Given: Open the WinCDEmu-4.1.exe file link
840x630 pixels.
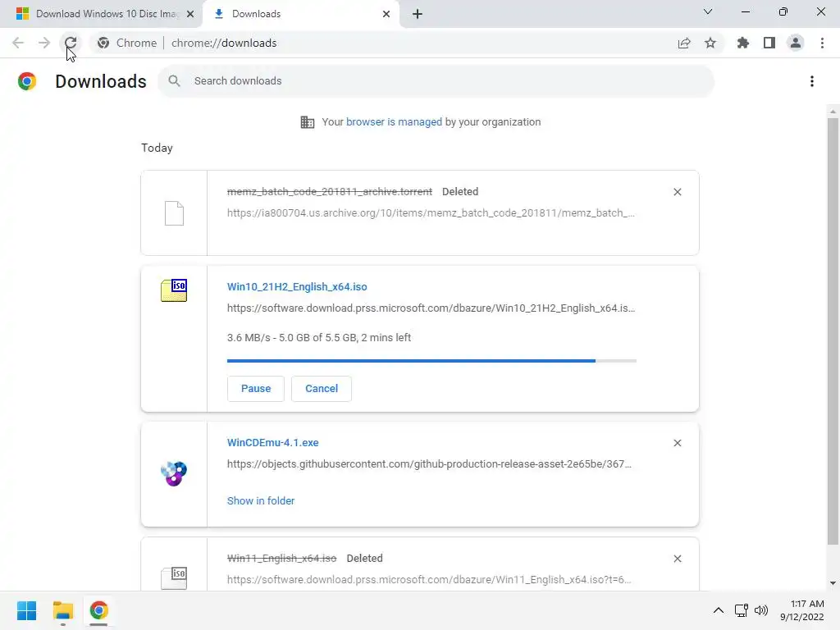Looking at the screenshot, I should click(272, 442).
